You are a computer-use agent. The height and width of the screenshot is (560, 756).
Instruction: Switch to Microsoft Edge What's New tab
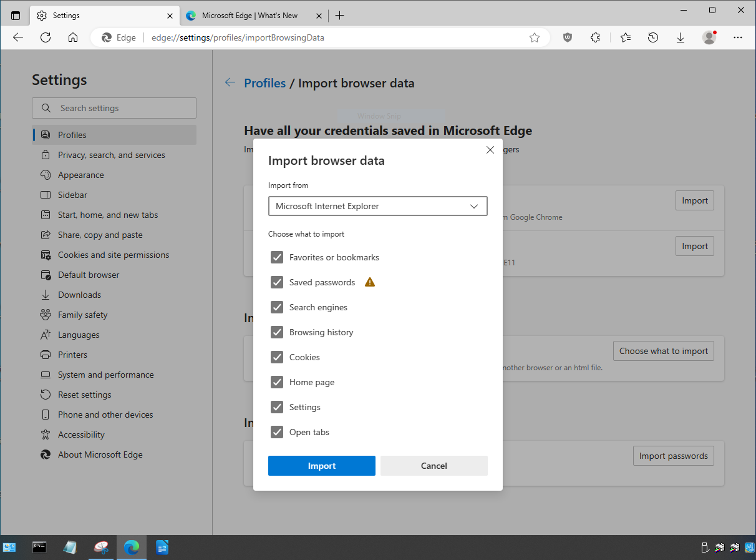pos(250,16)
